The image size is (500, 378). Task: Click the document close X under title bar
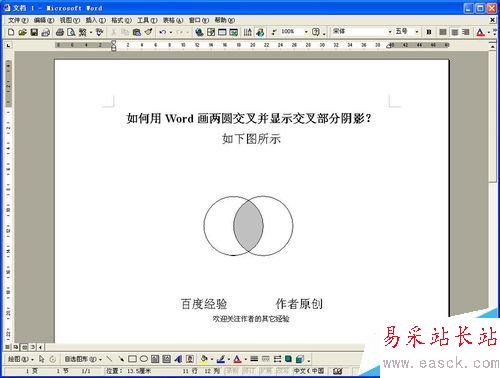[492, 20]
